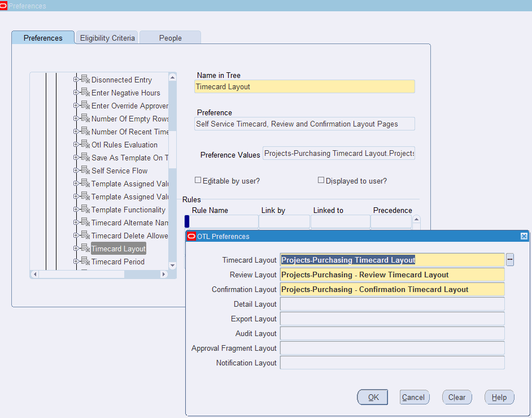This screenshot has height=418, width=532.
Task: Click the Export Layout field
Action: pos(392,319)
